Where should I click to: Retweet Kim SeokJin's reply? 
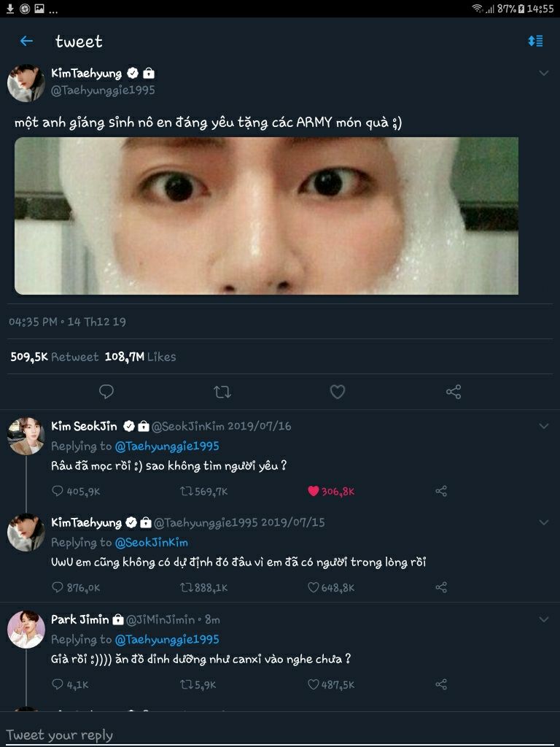pos(187,491)
